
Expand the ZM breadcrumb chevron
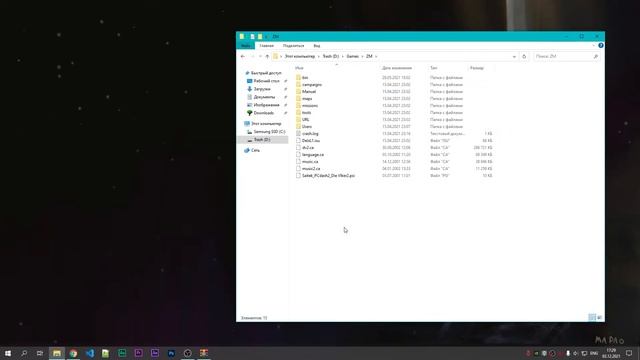click(376, 56)
